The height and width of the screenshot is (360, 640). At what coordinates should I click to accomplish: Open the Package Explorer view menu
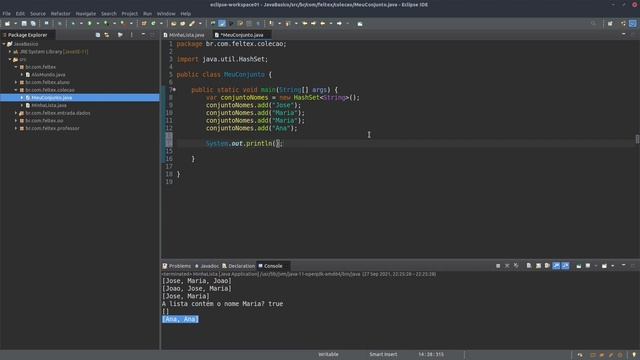point(131,35)
